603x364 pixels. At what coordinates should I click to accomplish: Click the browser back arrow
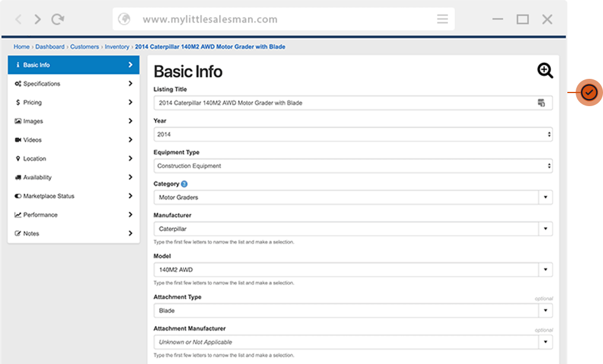click(x=18, y=19)
